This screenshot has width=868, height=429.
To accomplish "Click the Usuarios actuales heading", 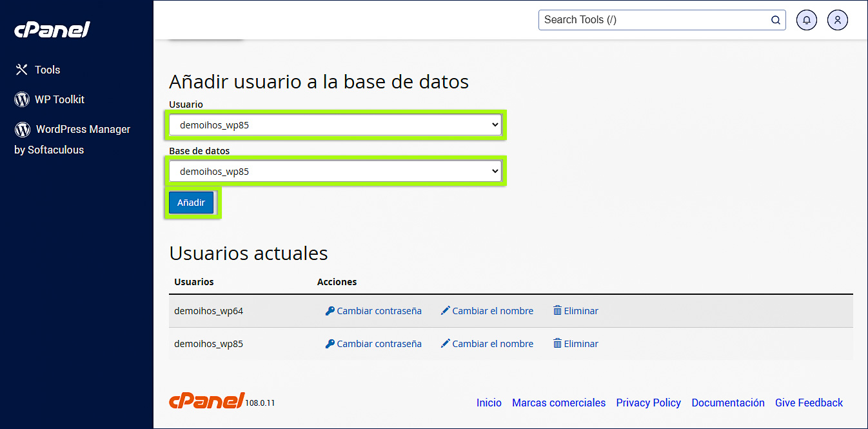I will click(x=248, y=253).
